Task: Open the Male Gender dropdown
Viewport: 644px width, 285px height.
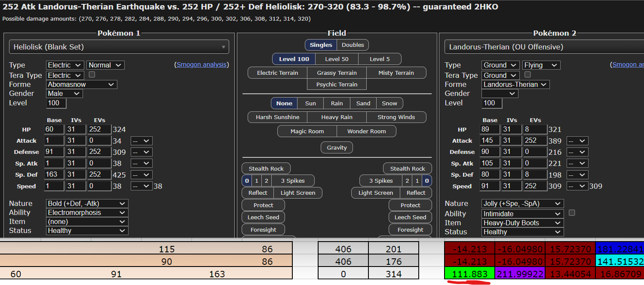Action: coord(64,93)
